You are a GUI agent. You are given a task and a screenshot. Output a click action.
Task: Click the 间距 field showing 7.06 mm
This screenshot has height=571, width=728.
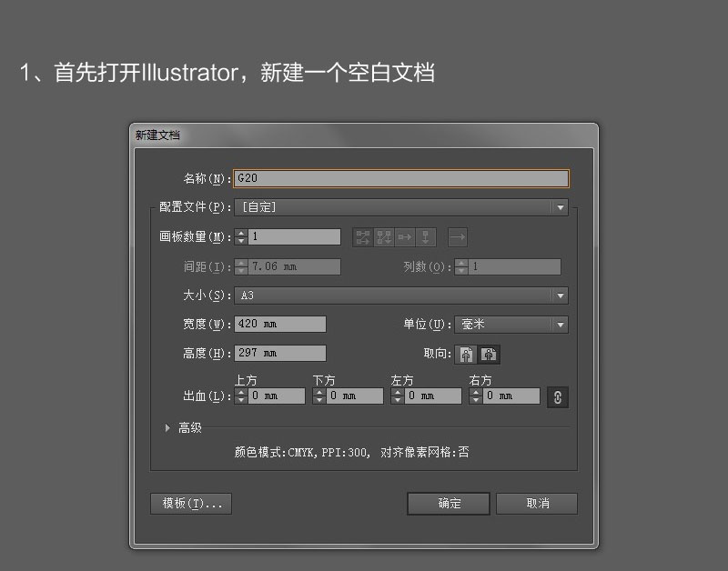pyautogui.click(x=294, y=266)
